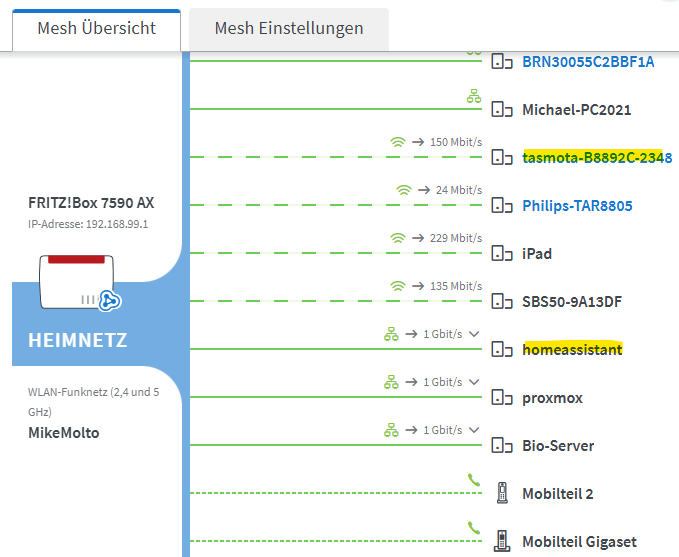
Task: Click the device icon beside homeassistant
Action: coord(502,350)
